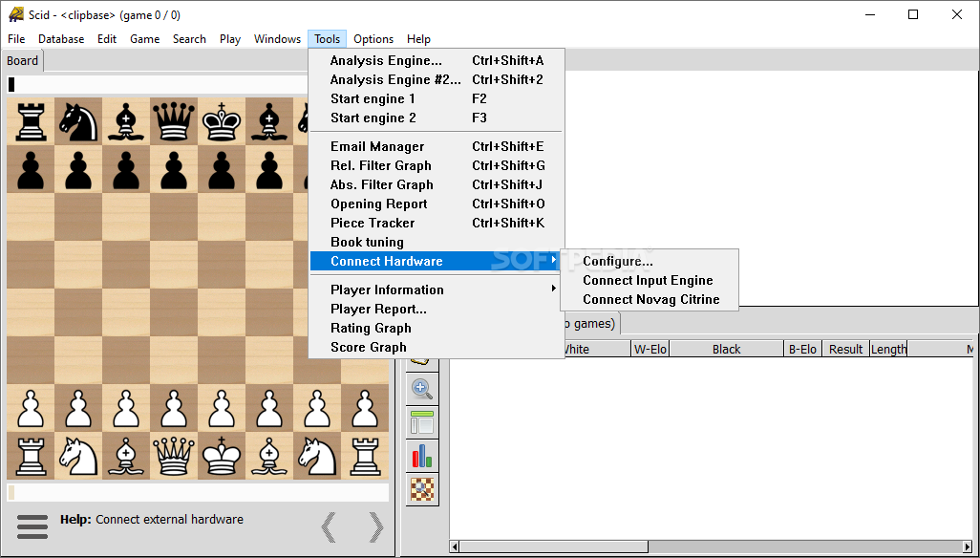
Task: Click the game list horizontal scrollbar thumb
Action: pyautogui.click(x=554, y=547)
